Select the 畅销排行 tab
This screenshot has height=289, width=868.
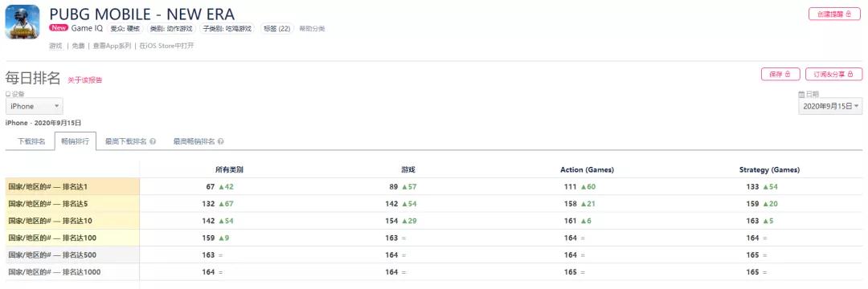coord(76,141)
